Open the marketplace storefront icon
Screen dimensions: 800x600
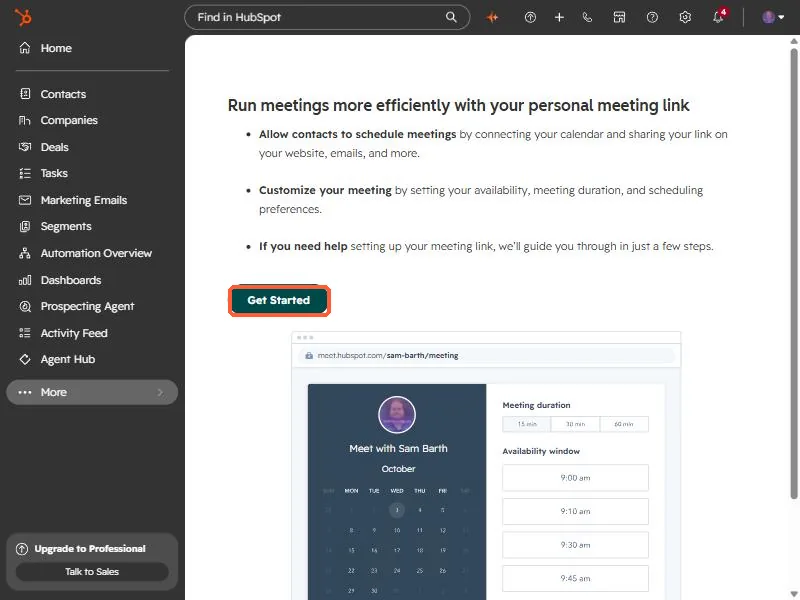click(x=619, y=17)
